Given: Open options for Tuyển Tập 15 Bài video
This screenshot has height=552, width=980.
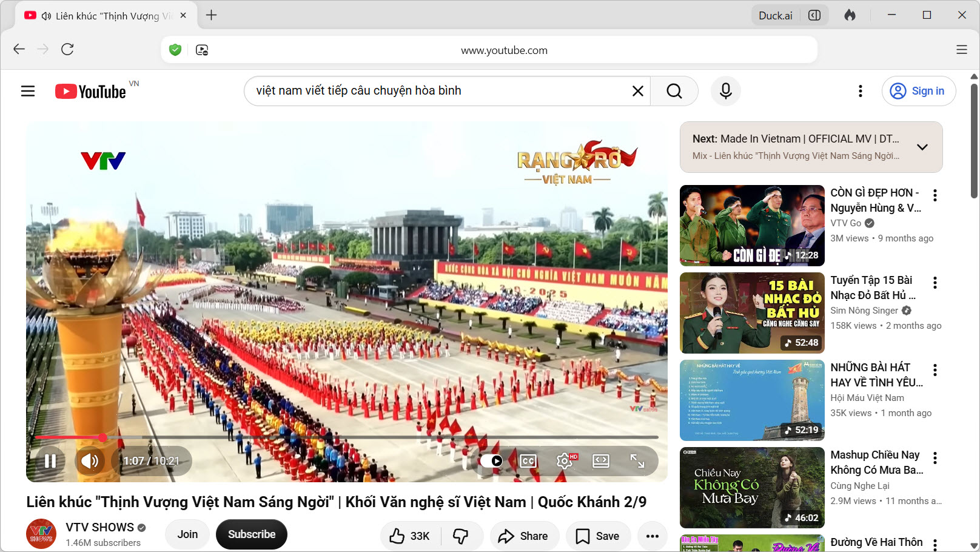Looking at the screenshot, I should 935,283.
